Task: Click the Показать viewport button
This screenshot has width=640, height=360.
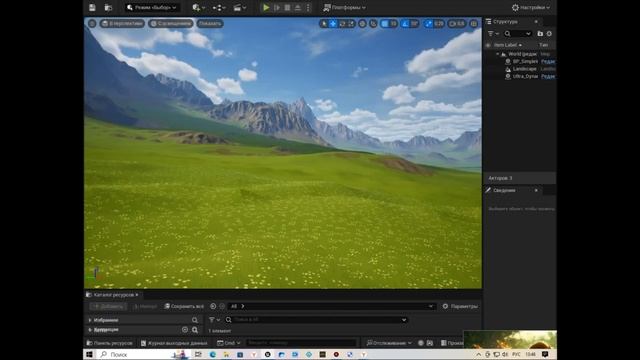Action: click(210, 23)
